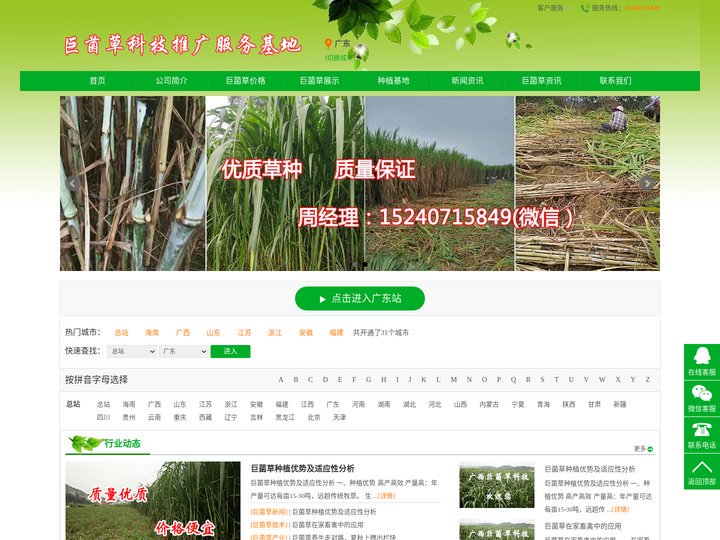Click banner text 周经理：15240715849(微信)

click(435, 217)
